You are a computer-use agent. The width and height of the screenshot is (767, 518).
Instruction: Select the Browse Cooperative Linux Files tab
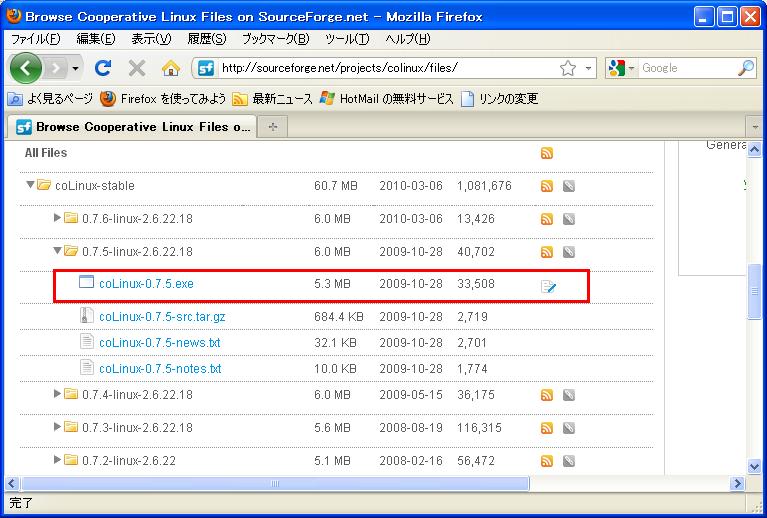(132, 127)
